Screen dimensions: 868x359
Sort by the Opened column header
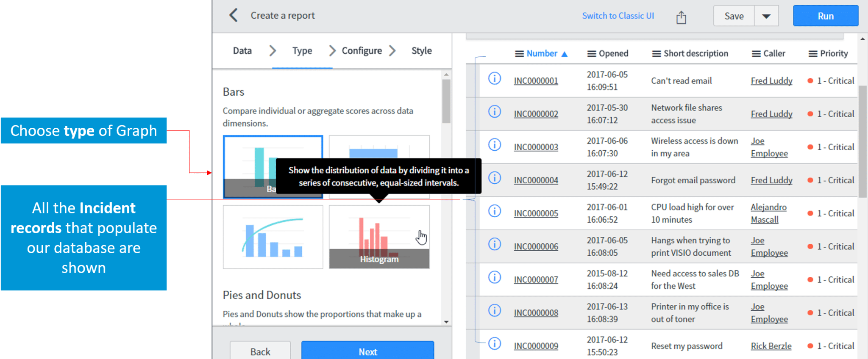613,53
